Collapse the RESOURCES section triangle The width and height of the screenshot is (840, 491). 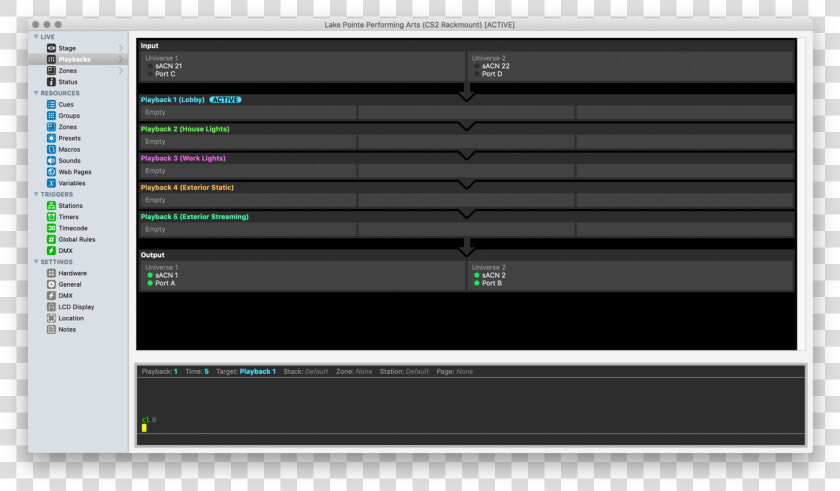(x=36, y=93)
